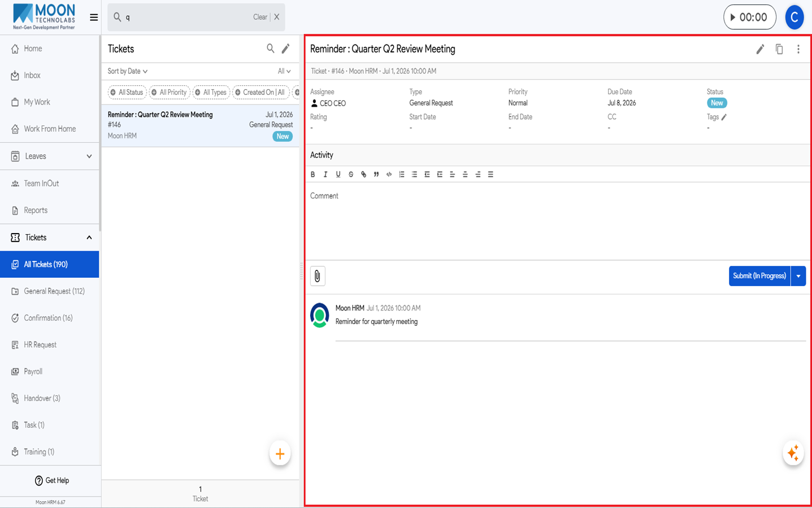Select the Reminder : Quarter Q2 Review Meeting ticket row

(x=200, y=125)
